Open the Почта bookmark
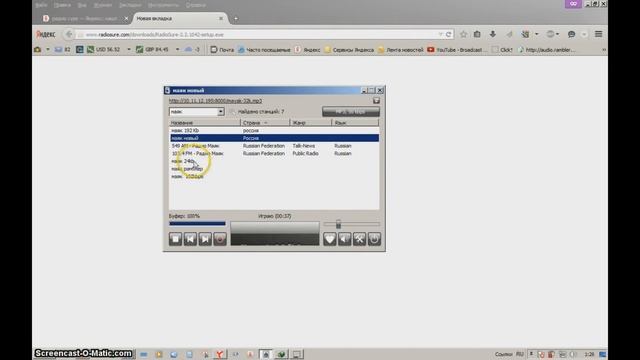This screenshot has width=640, height=360. tap(222, 49)
